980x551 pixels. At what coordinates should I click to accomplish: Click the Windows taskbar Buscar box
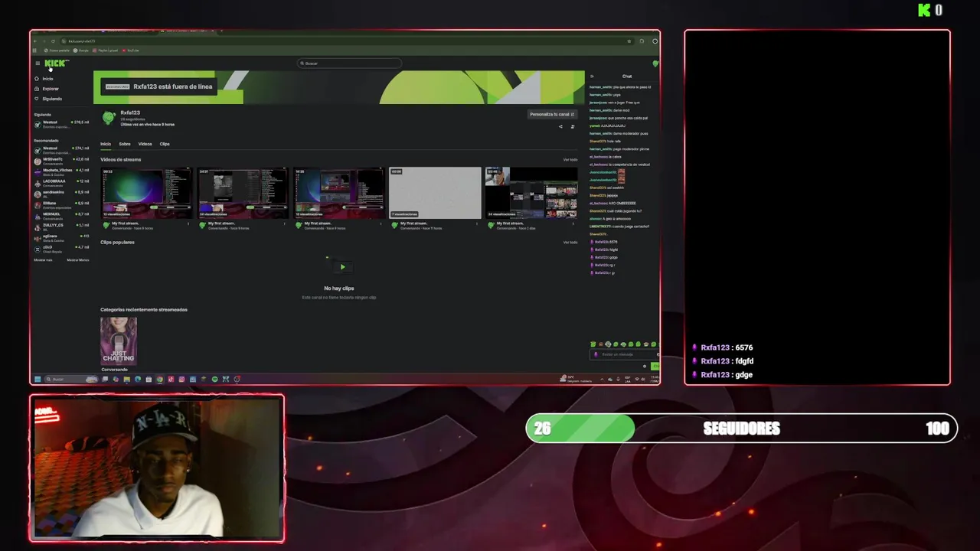71,379
